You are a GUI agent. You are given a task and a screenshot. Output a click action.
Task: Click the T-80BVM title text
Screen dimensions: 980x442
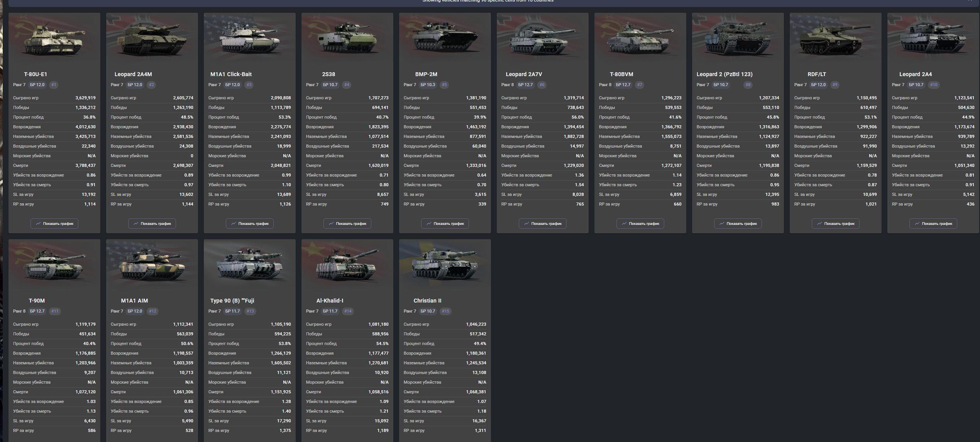(621, 74)
